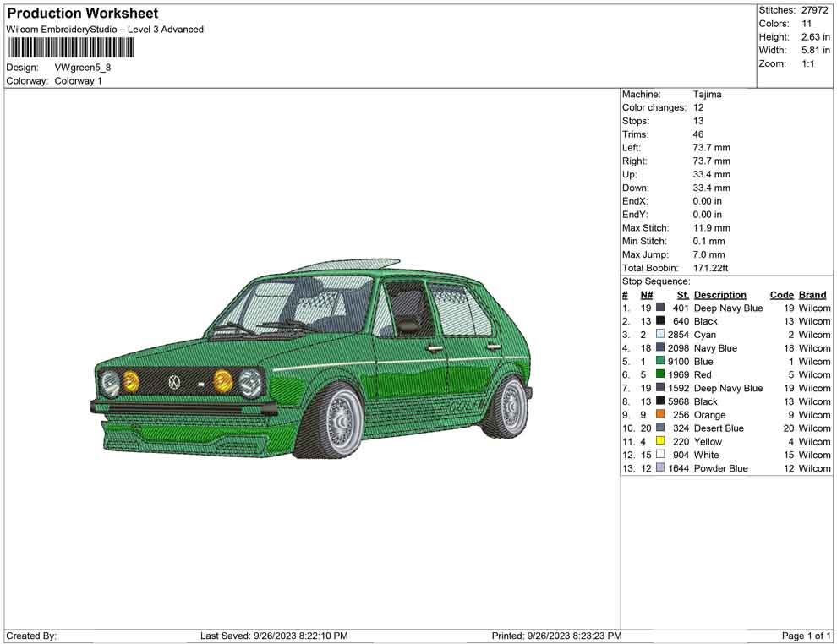Select the Orange color swatch in stop sequence
837x644 pixels.
(660, 415)
